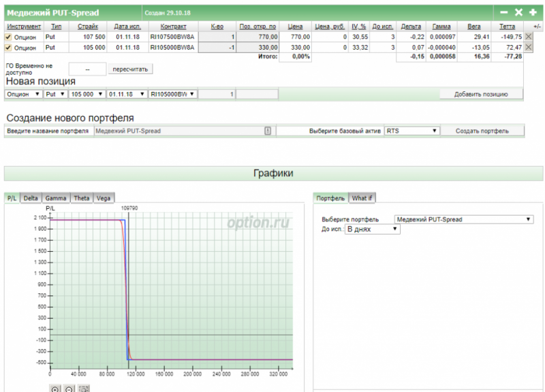Click the IV value 30,55
Viewport: 545px width, 392px height.
[360, 37]
